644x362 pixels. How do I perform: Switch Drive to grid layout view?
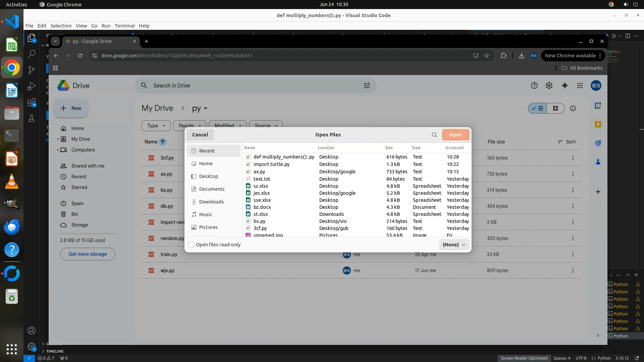555,108
